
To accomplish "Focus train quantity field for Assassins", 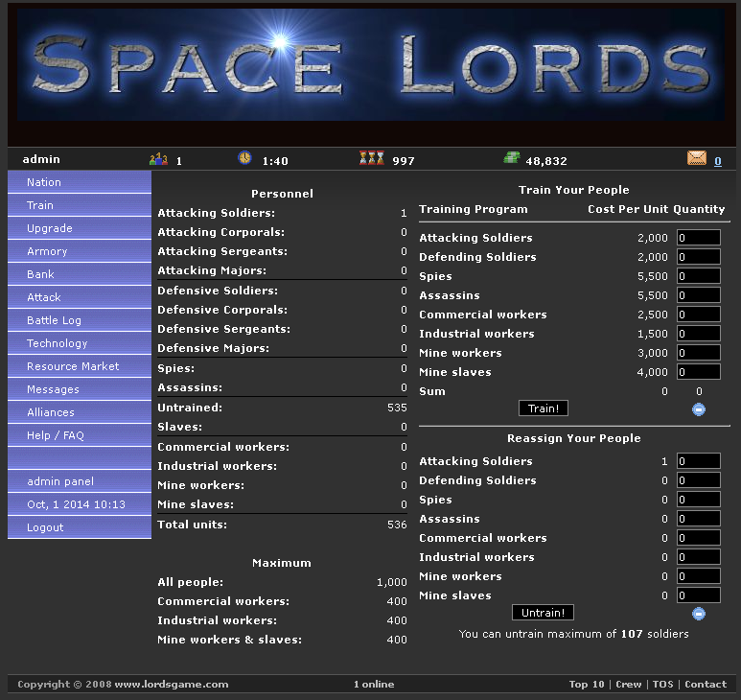I will pos(699,295).
